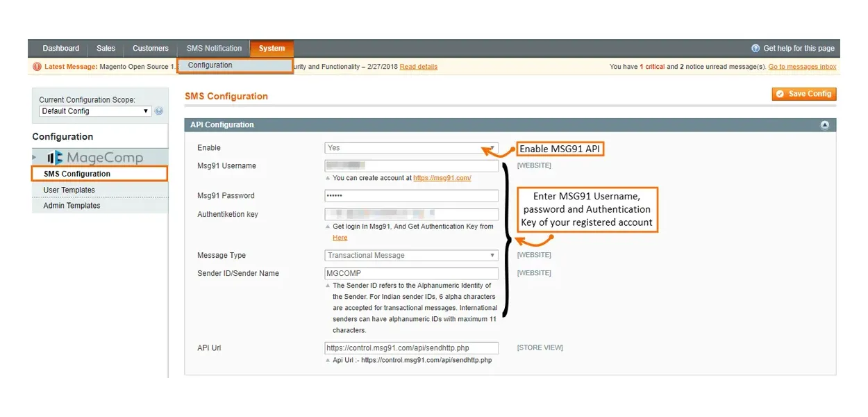Open the Current Configuration Scope dropdown
Viewport: 868px width, 417px height.
94,111
